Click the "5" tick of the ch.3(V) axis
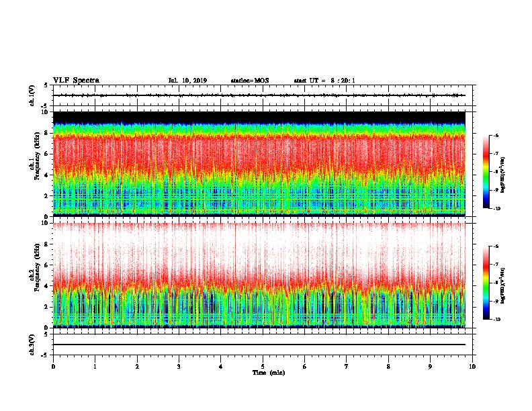 point(46,334)
